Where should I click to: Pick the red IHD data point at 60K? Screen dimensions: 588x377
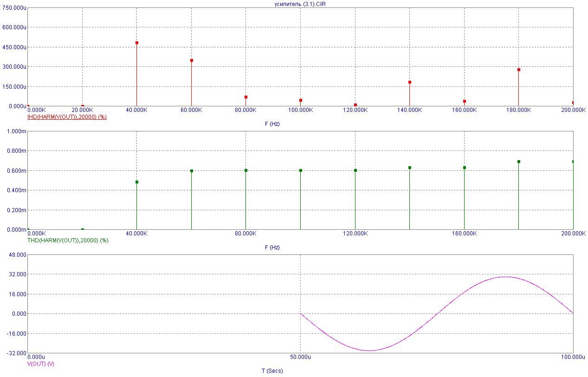click(x=191, y=60)
